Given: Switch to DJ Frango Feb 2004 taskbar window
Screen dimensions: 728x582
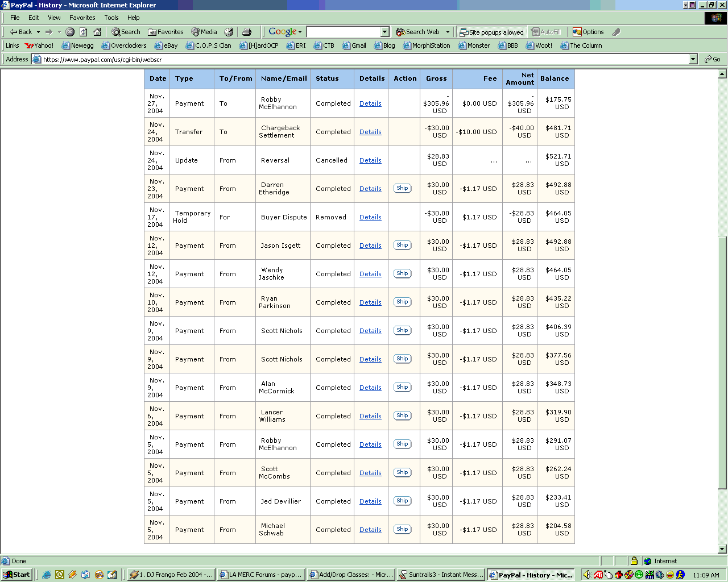Looking at the screenshot, I should tap(171, 575).
